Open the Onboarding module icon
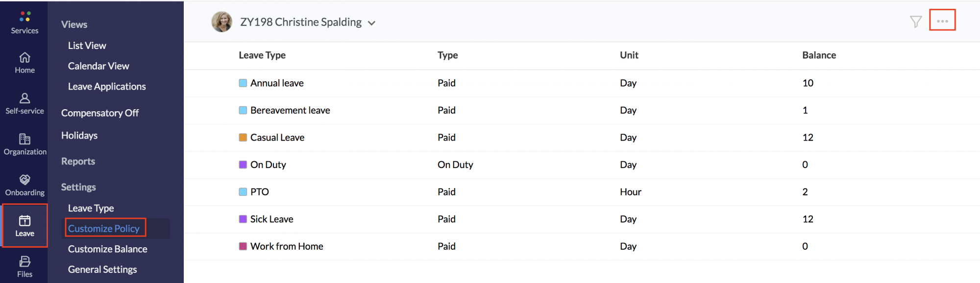This screenshot has height=283, width=980. pos(24,180)
